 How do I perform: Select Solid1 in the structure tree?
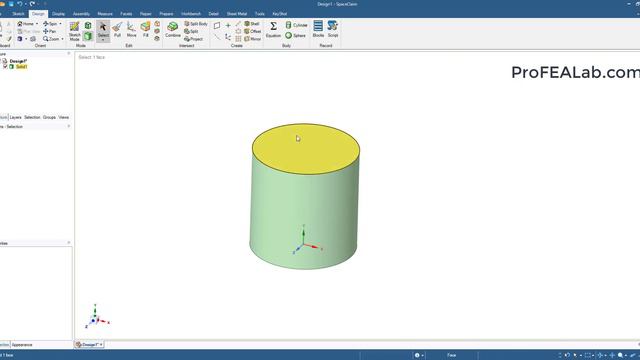click(22, 67)
